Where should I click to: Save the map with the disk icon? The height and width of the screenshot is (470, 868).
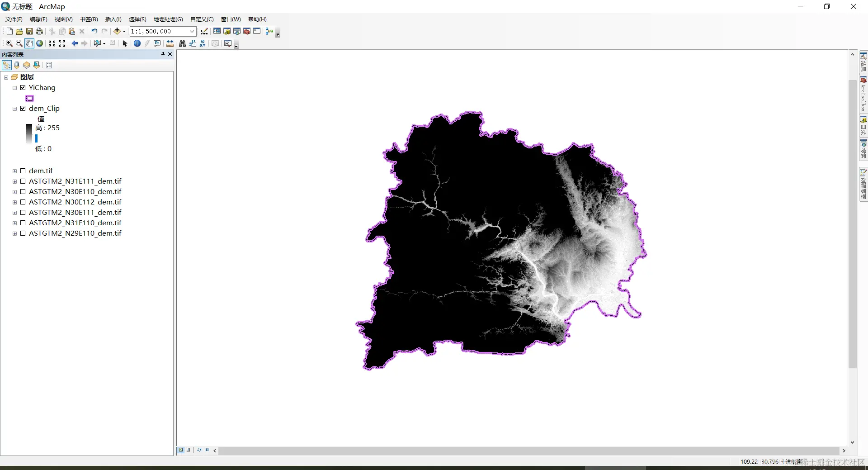pos(29,31)
